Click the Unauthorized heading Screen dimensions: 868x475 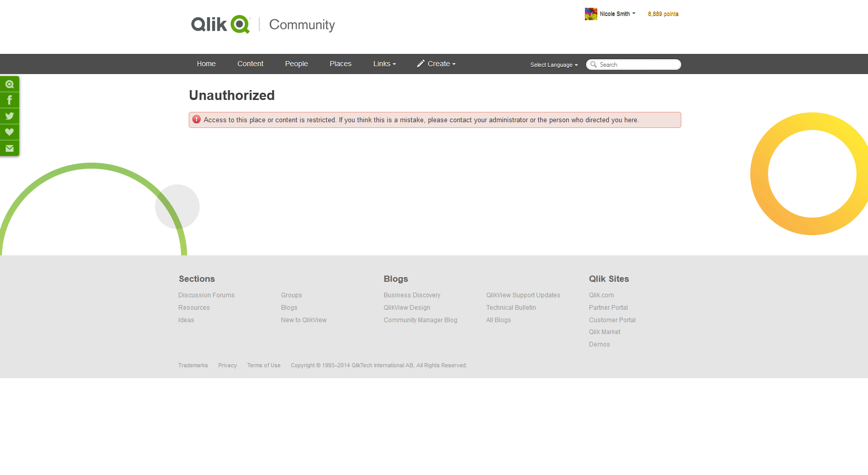[x=232, y=95]
